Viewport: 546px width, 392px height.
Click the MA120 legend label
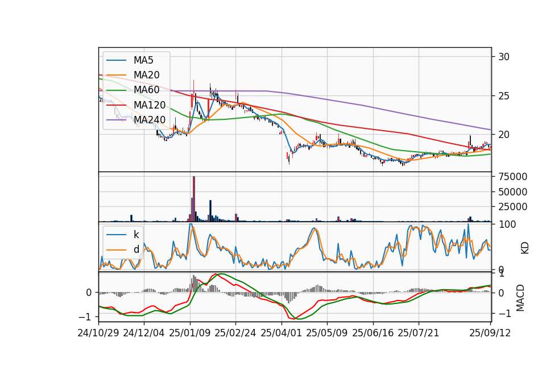click(150, 105)
